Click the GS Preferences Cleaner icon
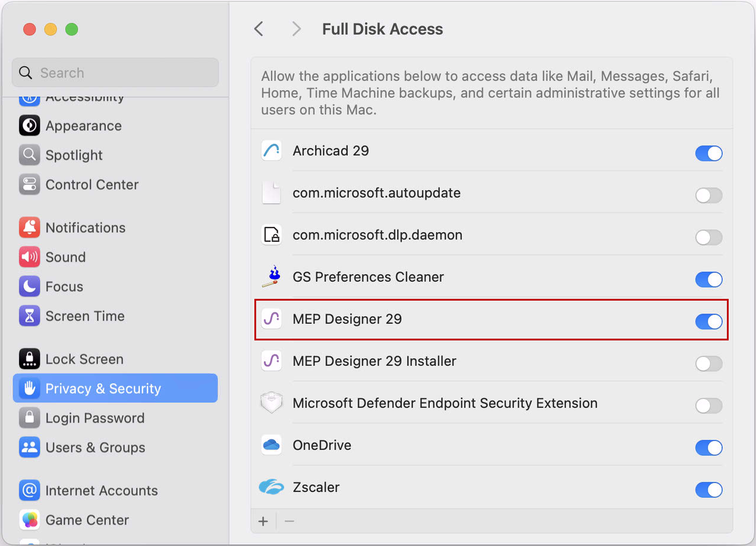 271,276
